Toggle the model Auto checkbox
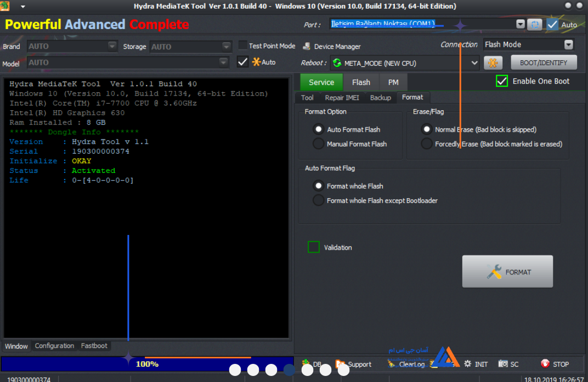The height and width of the screenshot is (382, 588). point(242,62)
